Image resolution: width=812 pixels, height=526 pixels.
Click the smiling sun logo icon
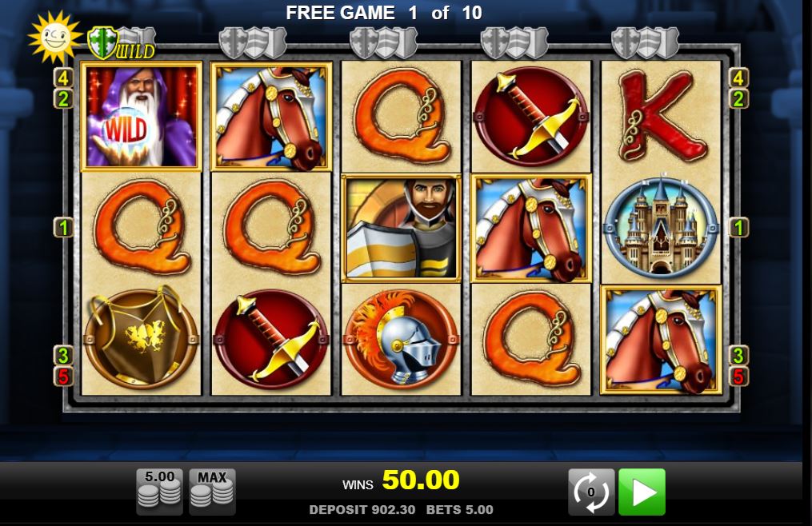pyautogui.click(x=55, y=38)
